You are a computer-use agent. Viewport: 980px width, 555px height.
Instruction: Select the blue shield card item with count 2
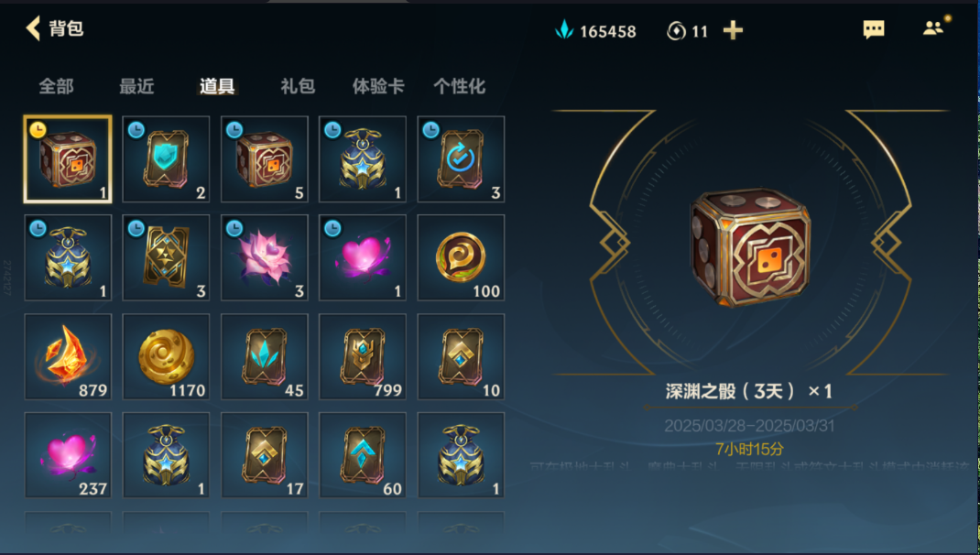click(166, 158)
